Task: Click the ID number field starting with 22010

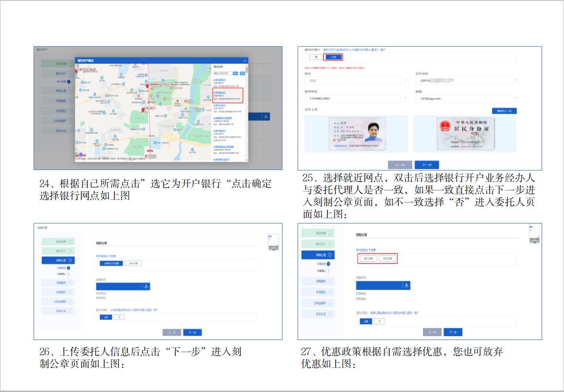Action: click(464, 81)
